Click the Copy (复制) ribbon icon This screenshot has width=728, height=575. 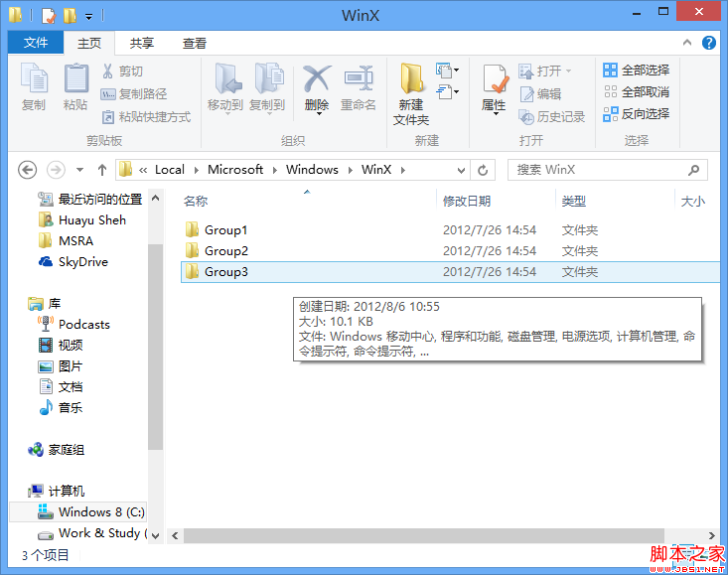point(34,78)
